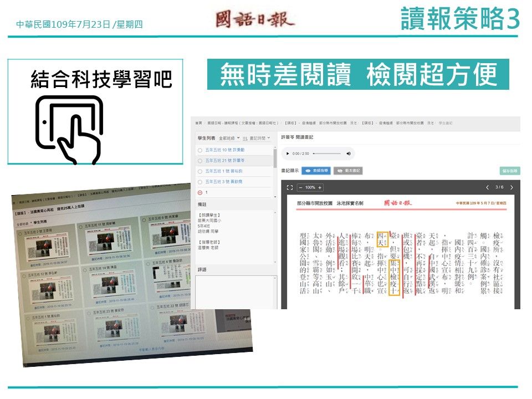532x399 pixels.
Task: Toggle 教師指導 annotation visibility
Action: tap(316, 171)
